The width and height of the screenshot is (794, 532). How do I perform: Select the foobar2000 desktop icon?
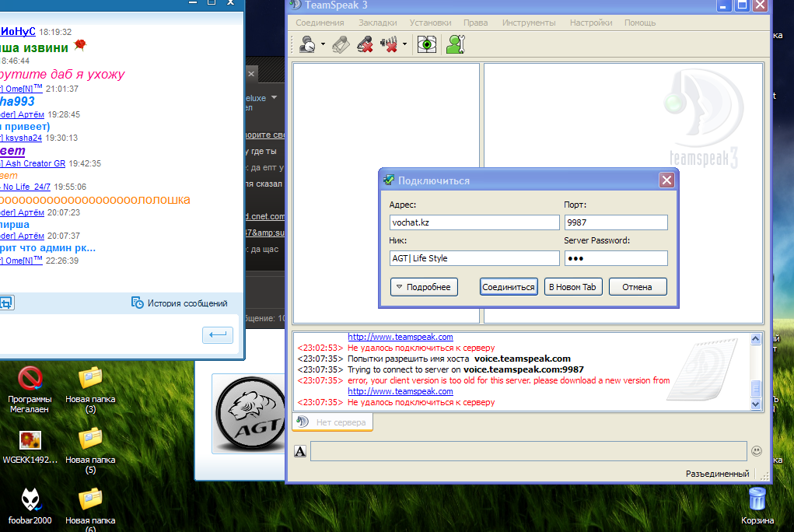(30, 506)
